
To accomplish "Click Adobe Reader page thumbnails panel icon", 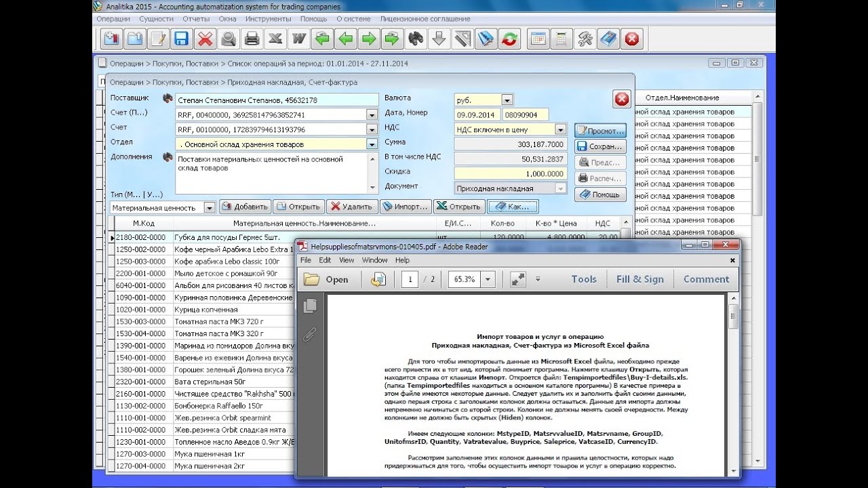I will click(x=310, y=306).
